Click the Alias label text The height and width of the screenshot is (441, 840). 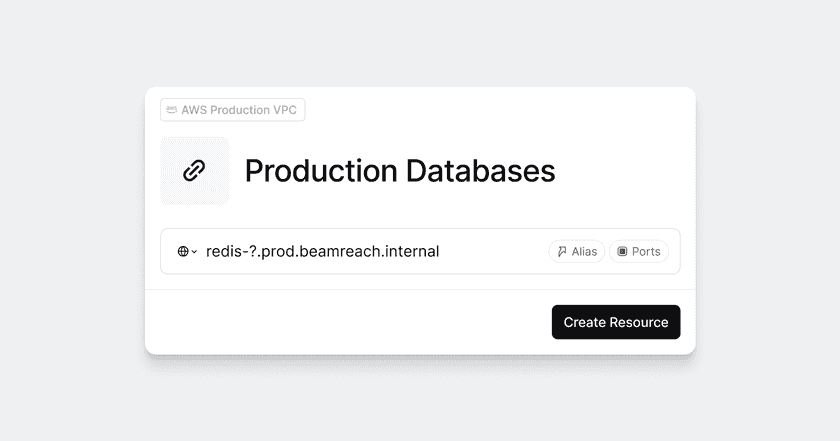tap(584, 252)
